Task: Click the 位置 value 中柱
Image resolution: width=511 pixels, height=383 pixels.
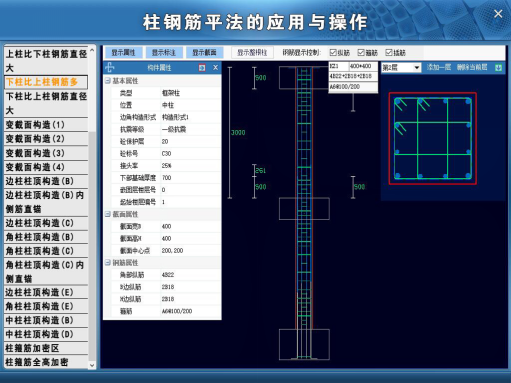Action: 191,105
